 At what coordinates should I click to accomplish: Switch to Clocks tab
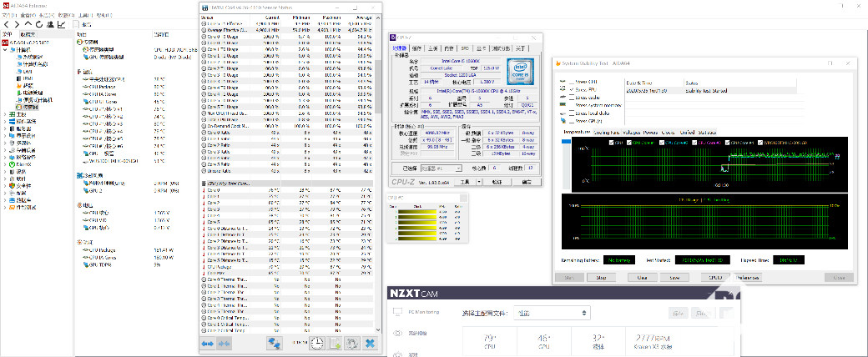pyautogui.click(x=669, y=133)
